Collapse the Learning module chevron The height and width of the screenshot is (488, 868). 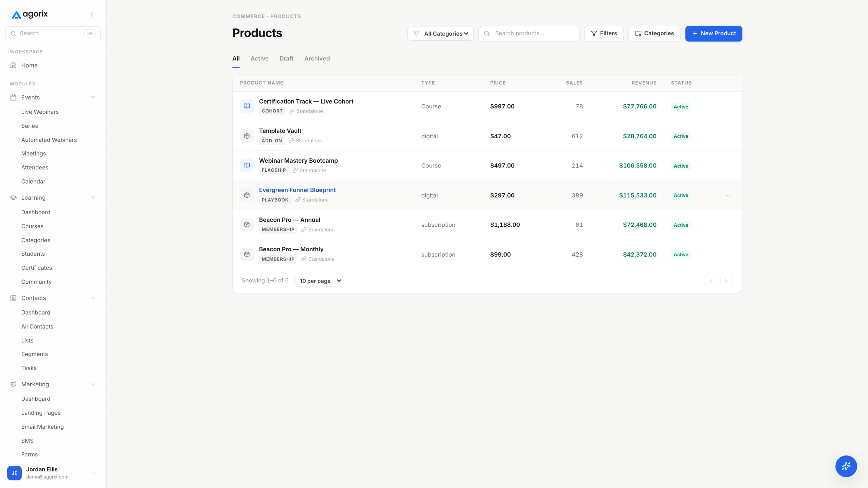point(93,198)
